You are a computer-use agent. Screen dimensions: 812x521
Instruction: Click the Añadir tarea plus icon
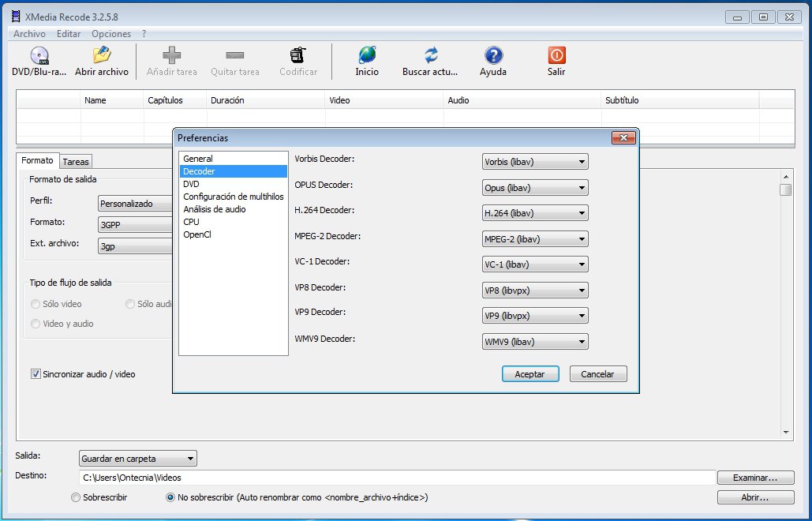[x=171, y=55]
